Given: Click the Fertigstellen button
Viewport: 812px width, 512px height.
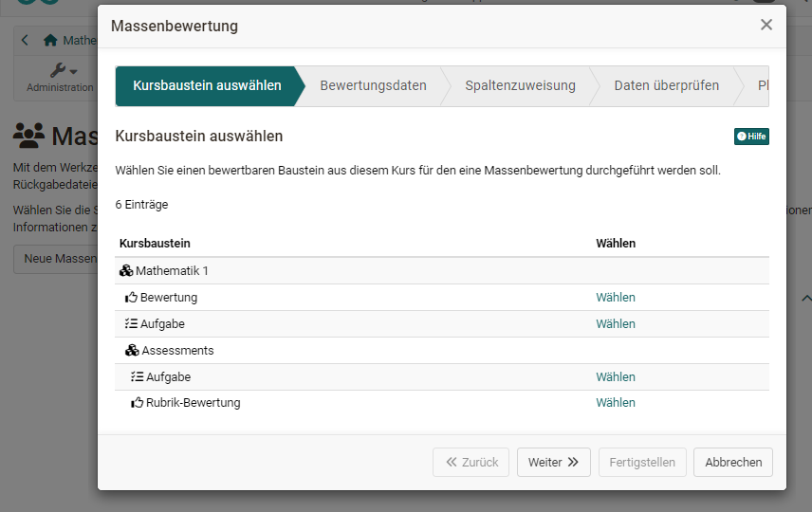Looking at the screenshot, I should (642, 463).
